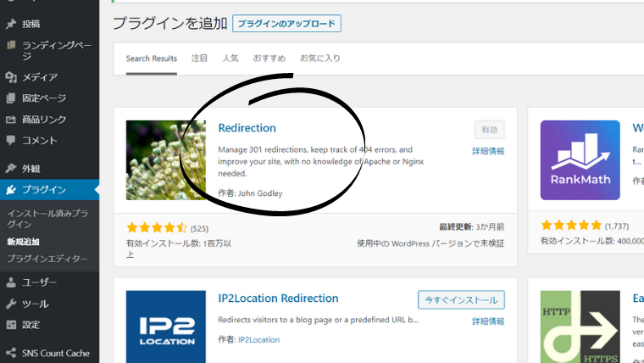Click the HTTP HTTPS plugin thumbnail

580,327
